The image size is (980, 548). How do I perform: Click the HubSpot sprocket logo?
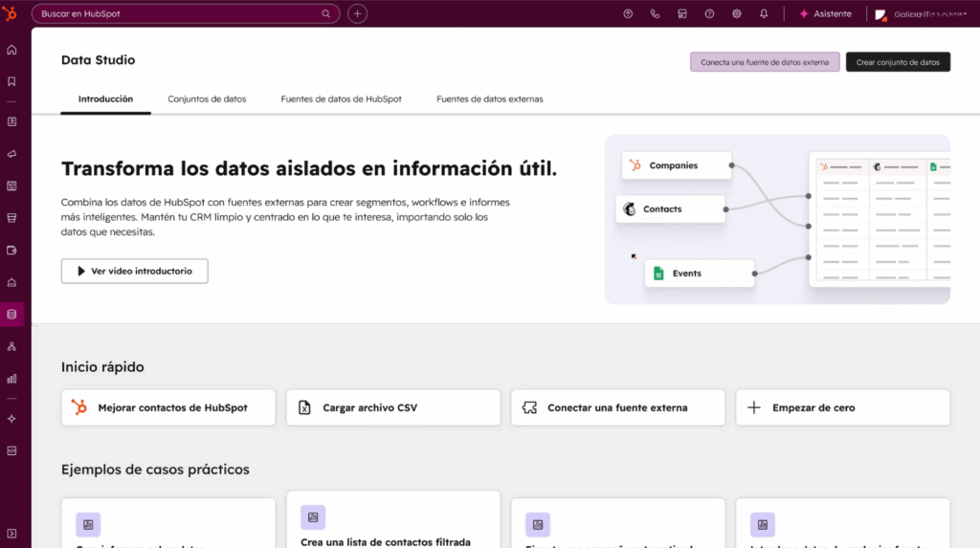[x=11, y=13]
